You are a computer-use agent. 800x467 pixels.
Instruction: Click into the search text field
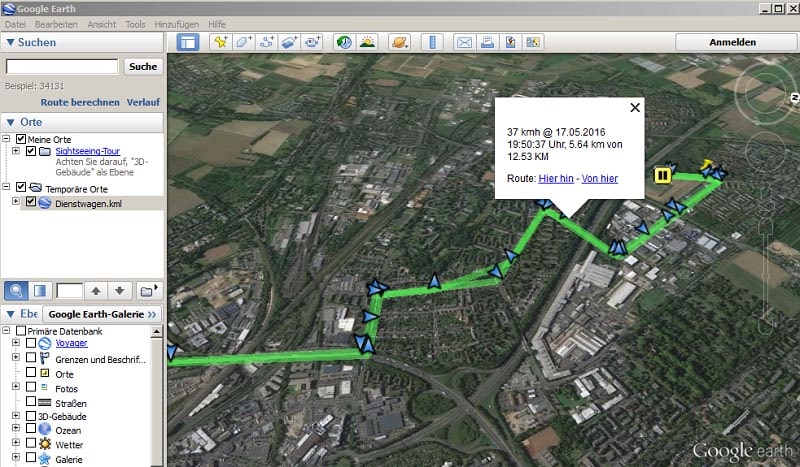point(62,66)
